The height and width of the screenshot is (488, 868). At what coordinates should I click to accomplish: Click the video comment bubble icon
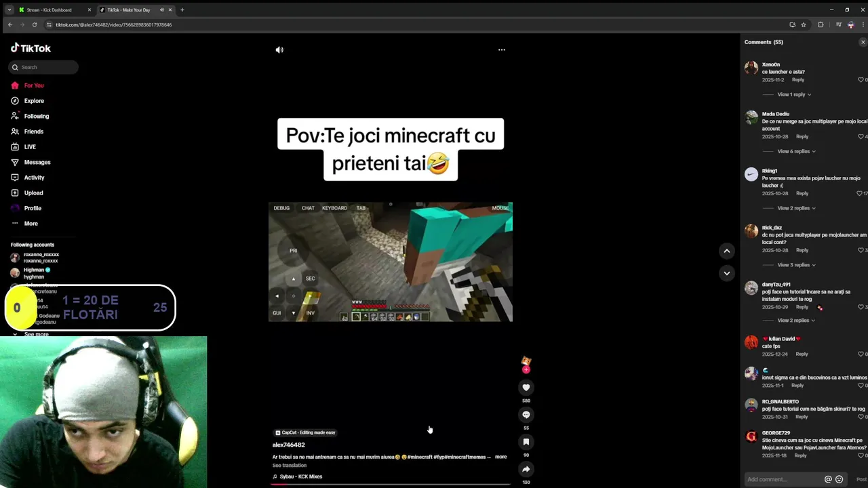point(526,415)
